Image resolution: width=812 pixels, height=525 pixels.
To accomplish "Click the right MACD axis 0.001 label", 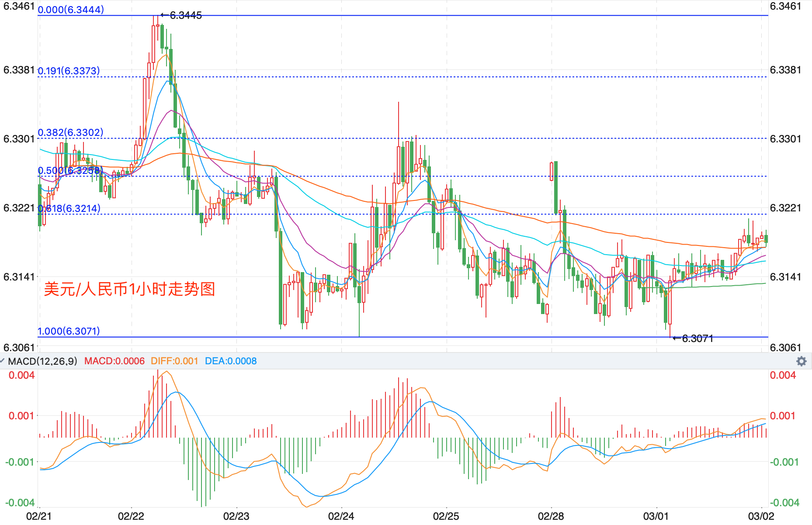I will pos(783,416).
